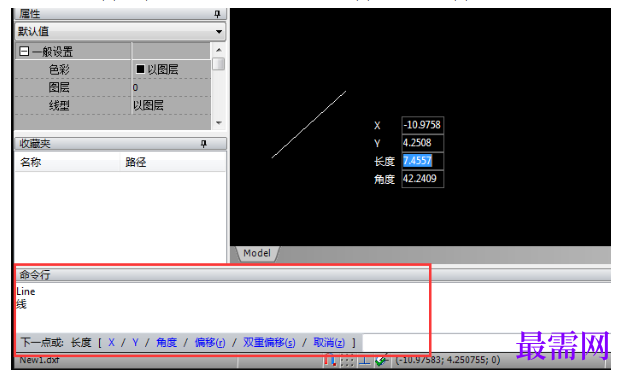Click the properties list scrollbar thumb
Viewport: 628px width, 377px height.
[x=219, y=64]
